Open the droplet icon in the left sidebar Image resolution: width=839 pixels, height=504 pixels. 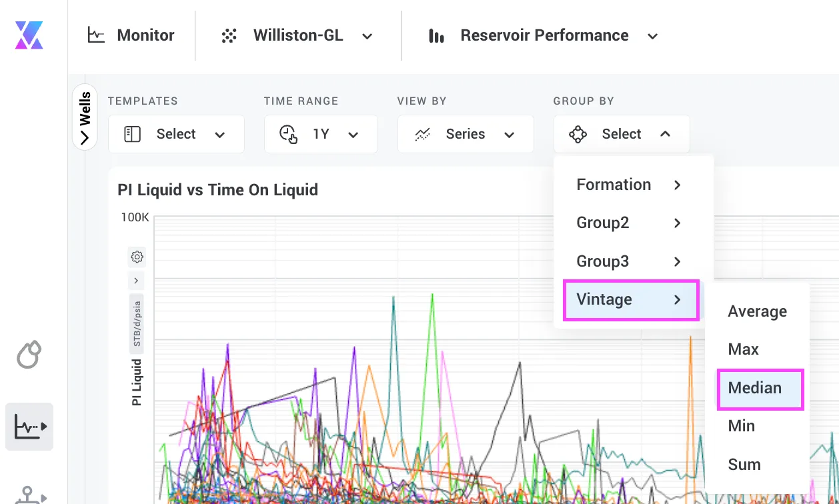29,355
